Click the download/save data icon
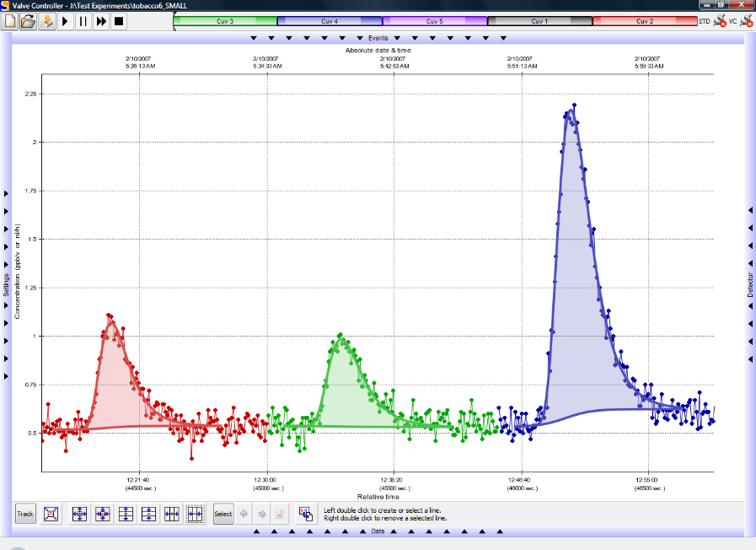The image size is (756, 550). click(46, 21)
